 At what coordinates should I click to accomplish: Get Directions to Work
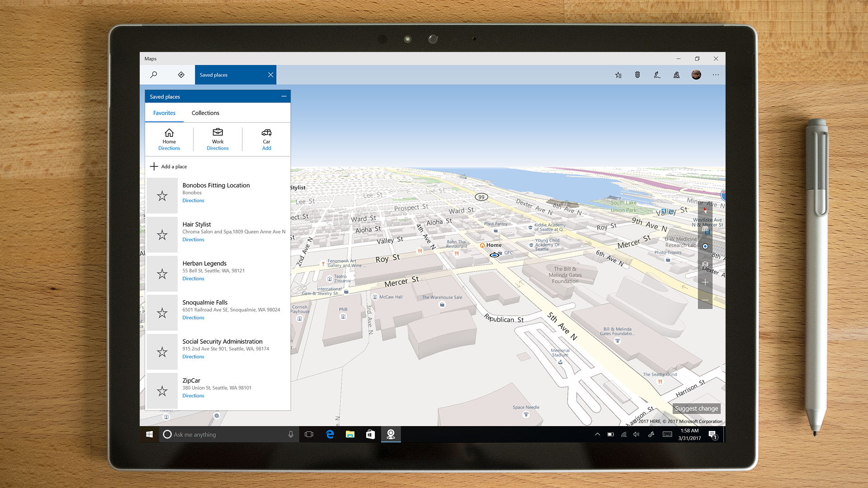(217, 148)
